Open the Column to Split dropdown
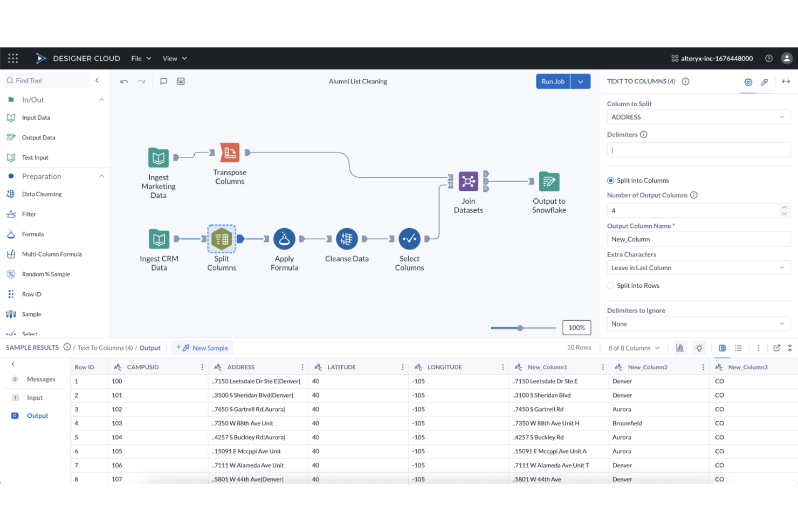The width and height of the screenshot is (798, 532). [698, 117]
